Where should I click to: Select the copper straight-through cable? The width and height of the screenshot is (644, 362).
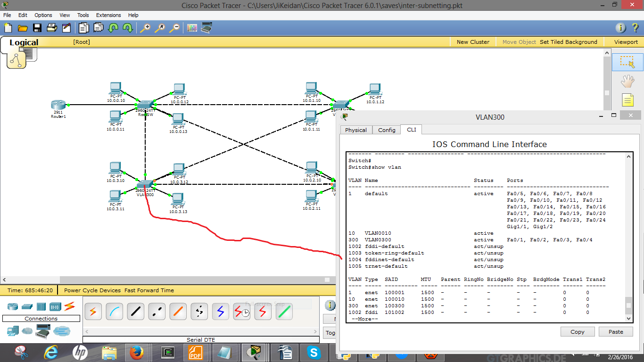tap(135, 312)
